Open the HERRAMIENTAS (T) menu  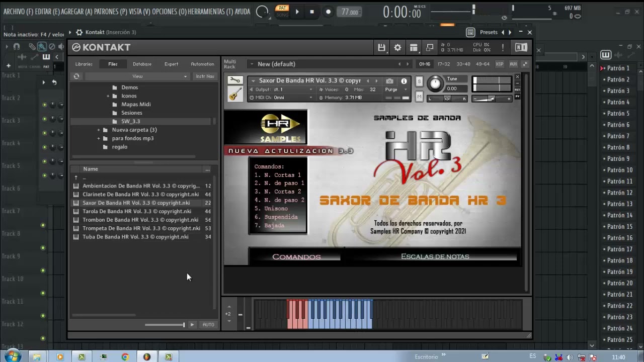(x=210, y=12)
